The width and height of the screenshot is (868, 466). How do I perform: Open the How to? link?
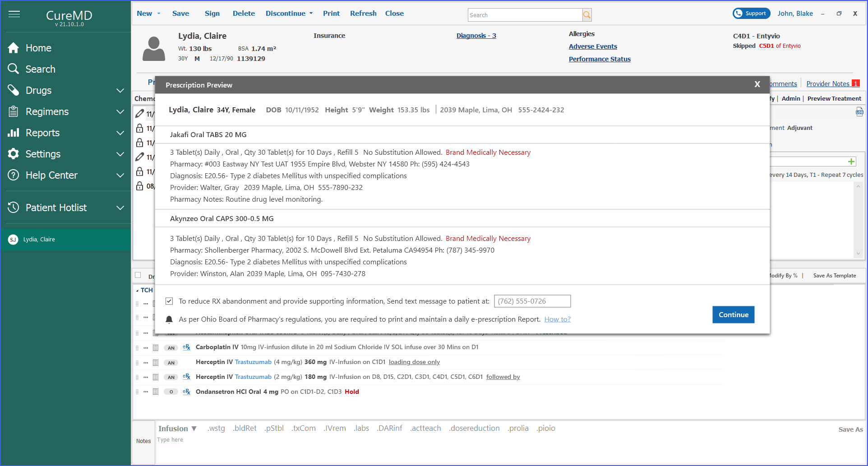pyautogui.click(x=557, y=319)
